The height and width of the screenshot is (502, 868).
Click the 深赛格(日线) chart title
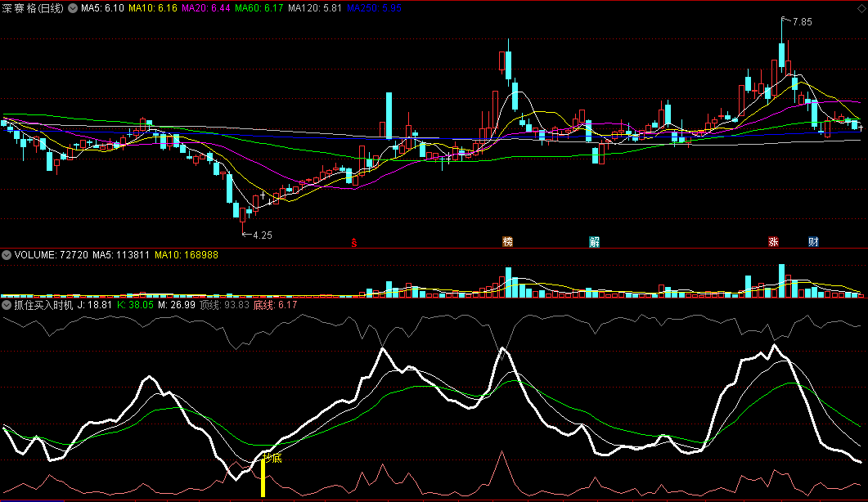(x=33, y=8)
